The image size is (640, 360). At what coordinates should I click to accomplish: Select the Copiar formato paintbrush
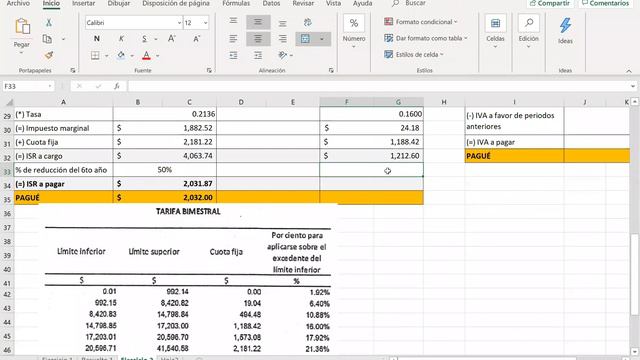tap(49, 55)
